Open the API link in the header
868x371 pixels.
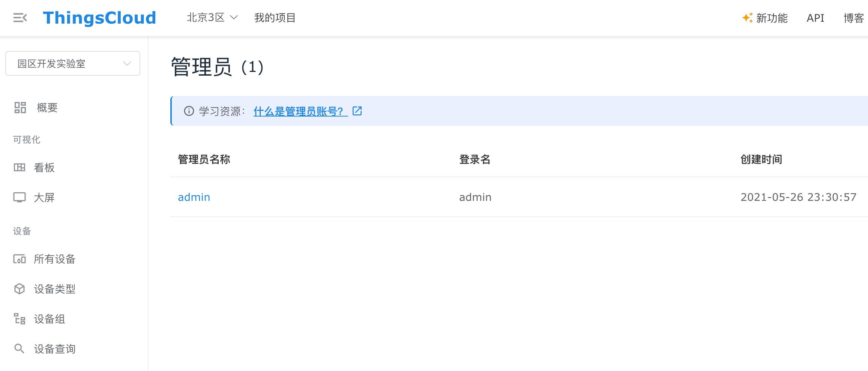point(815,18)
